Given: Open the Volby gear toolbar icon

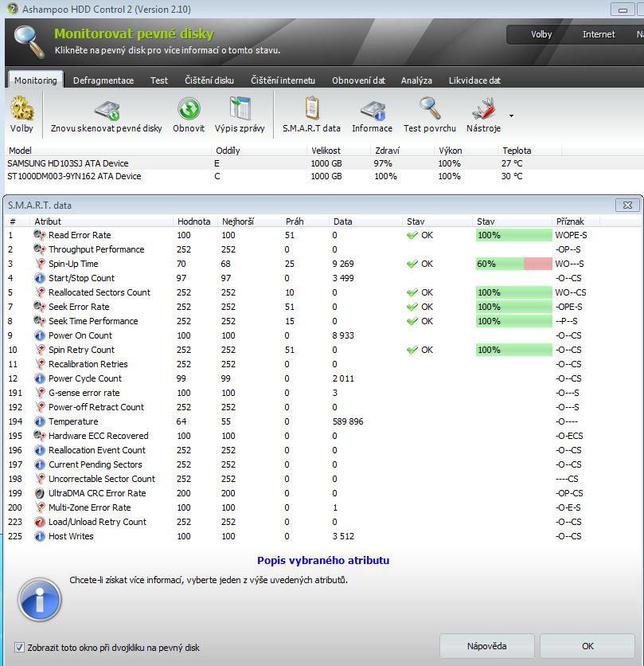Looking at the screenshot, I should [21, 108].
